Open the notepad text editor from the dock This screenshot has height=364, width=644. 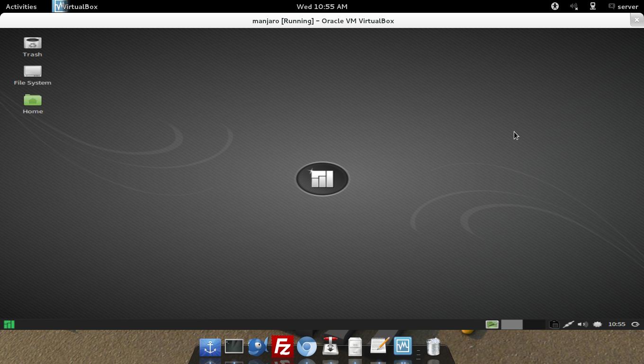tap(379, 346)
